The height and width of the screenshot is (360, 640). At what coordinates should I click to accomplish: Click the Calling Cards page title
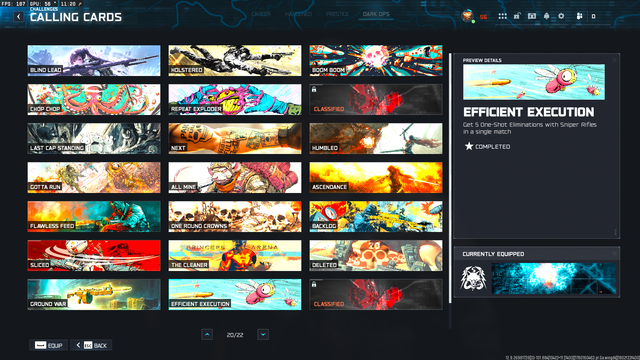click(76, 17)
